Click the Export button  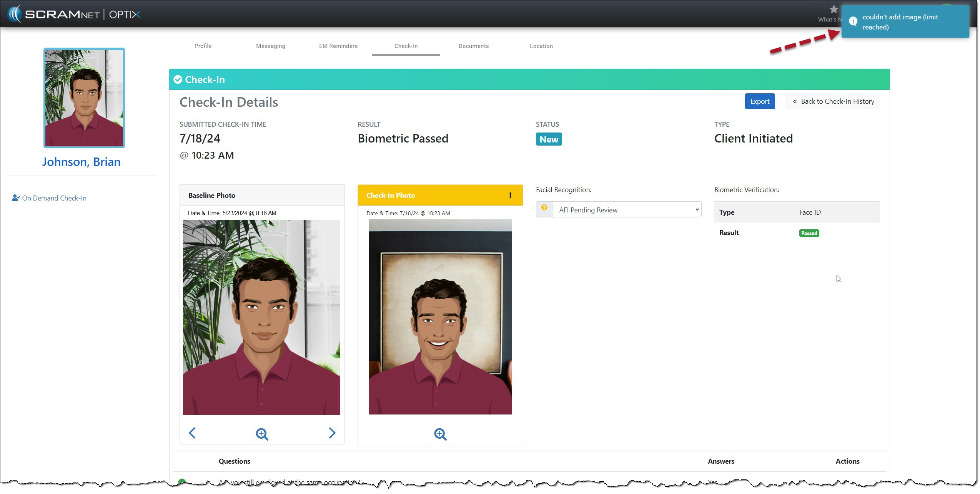click(x=760, y=101)
